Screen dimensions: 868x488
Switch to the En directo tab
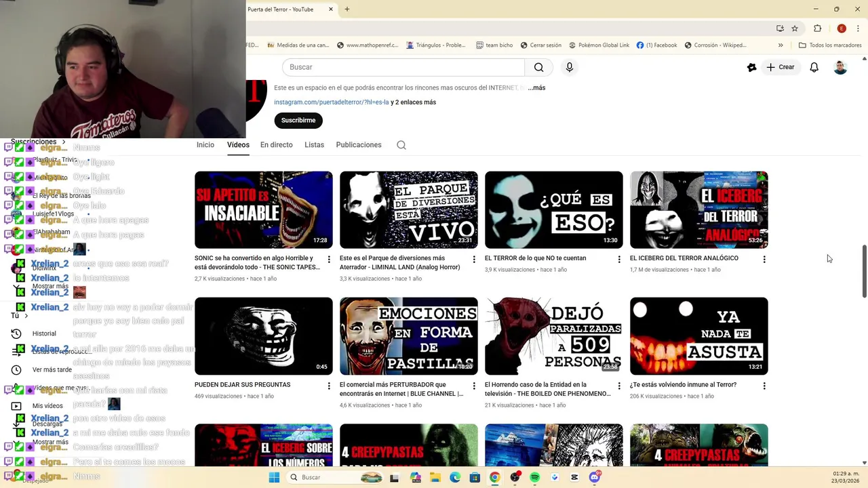click(x=277, y=145)
